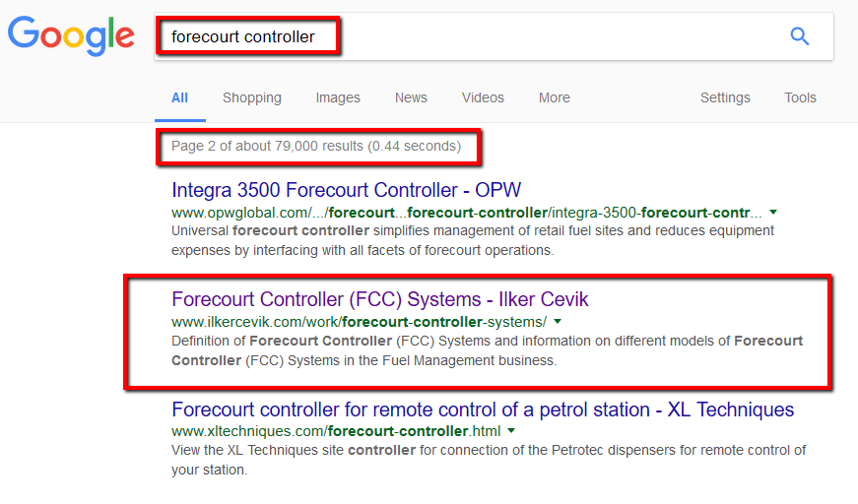Click the www.ilkercevik.com green URL text

click(359, 322)
